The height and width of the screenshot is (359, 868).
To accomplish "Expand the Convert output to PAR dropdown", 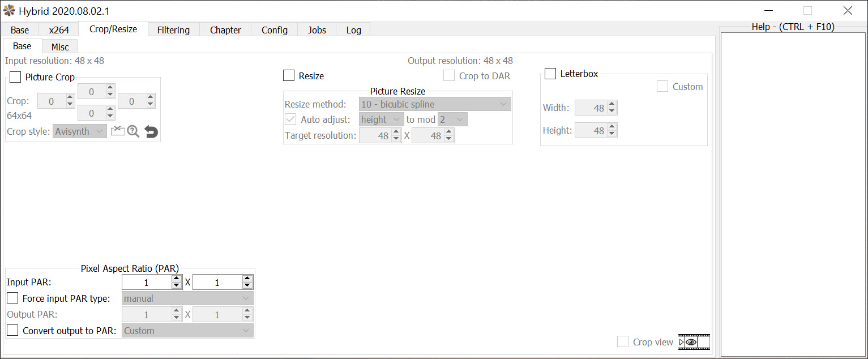I will point(187,331).
